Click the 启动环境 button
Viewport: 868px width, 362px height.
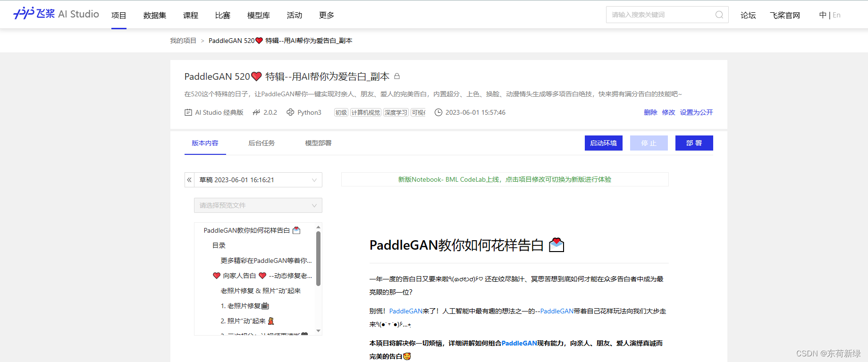[x=603, y=143]
